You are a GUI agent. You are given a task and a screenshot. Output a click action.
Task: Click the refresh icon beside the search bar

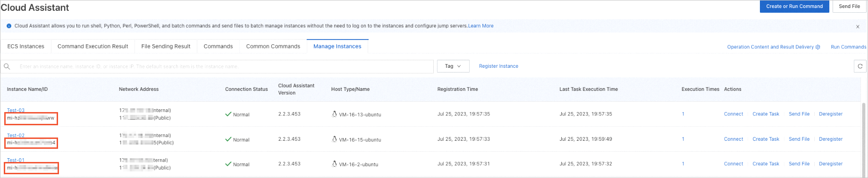[860, 66]
